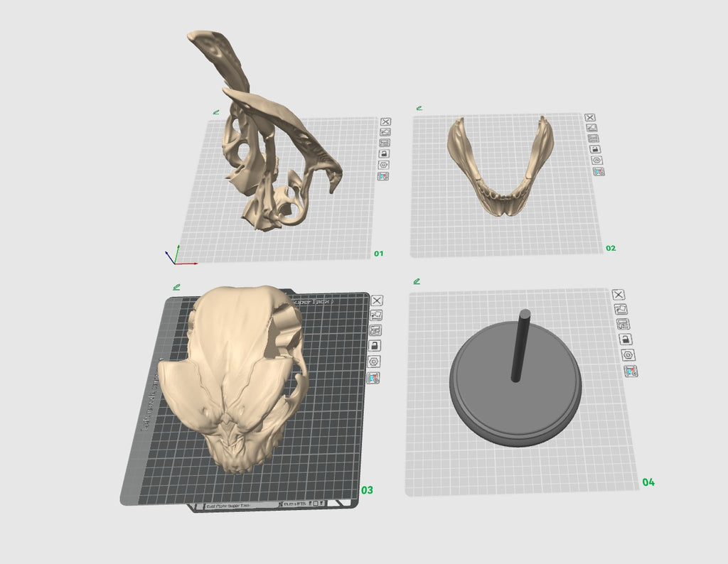The height and width of the screenshot is (564, 728).
Task: Auto-orient objects on plate 03
Action: point(376,315)
